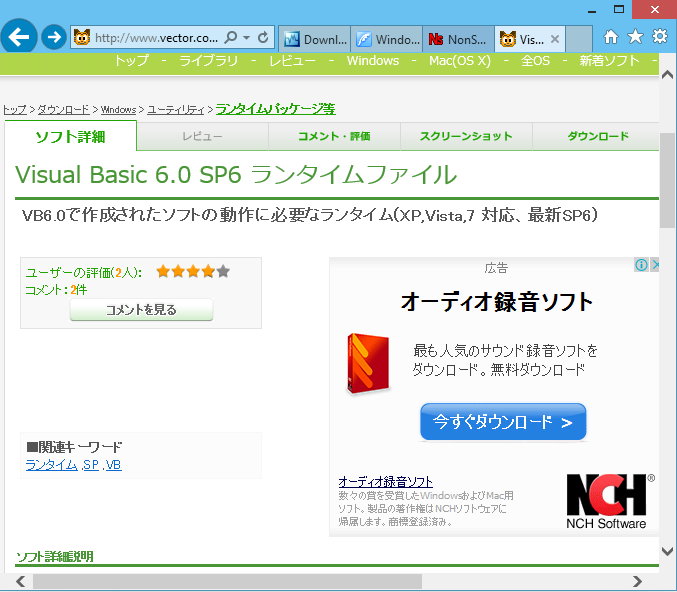Viewport: 677px width, 592px height.
Task: Click the Refresh page icon
Action: 263,38
